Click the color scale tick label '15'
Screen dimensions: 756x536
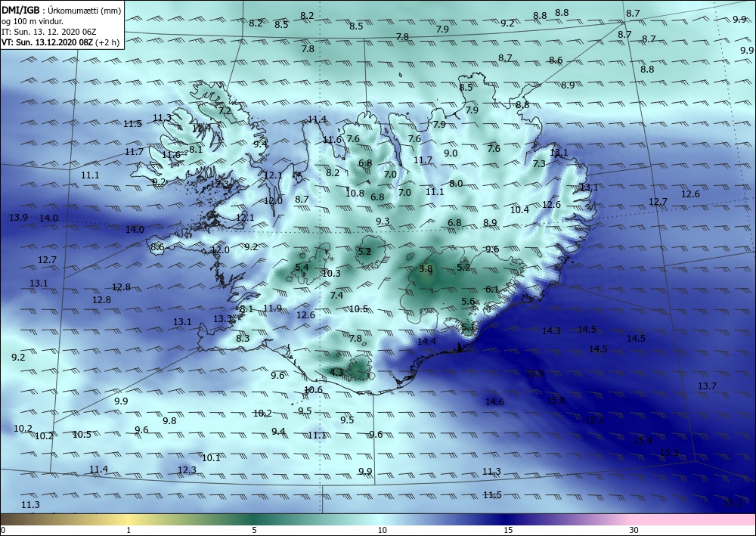click(508, 530)
